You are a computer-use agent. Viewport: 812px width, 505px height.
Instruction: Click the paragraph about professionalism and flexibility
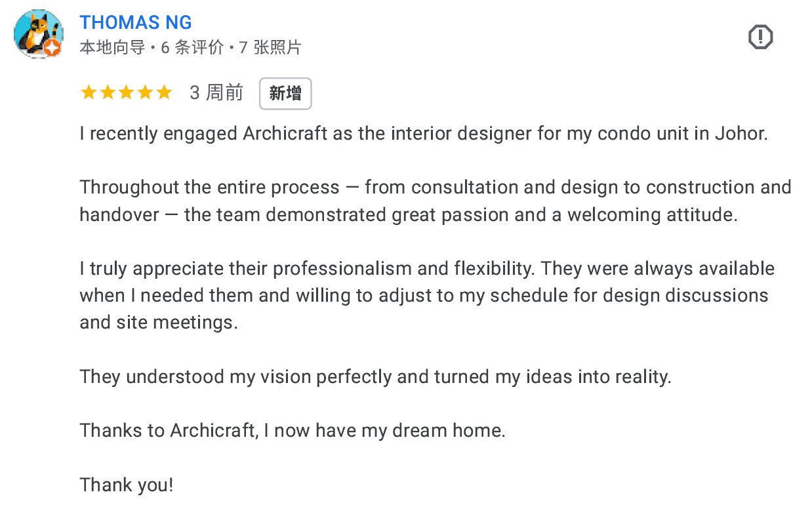click(426, 295)
